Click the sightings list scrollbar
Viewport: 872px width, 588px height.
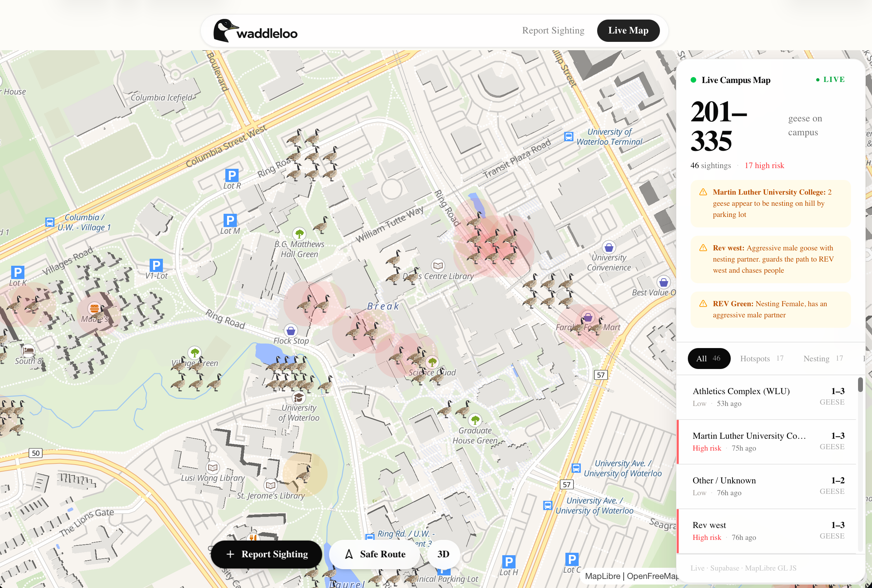coord(860,385)
